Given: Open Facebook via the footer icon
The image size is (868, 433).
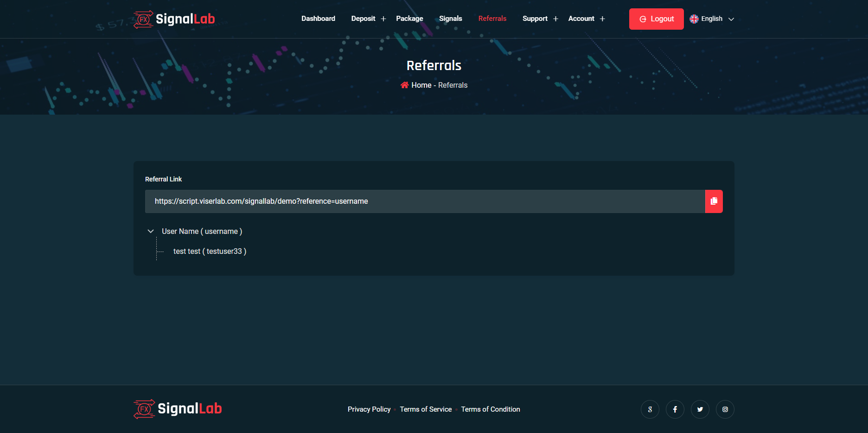Looking at the screenshot, I should (x=675, y=409).
